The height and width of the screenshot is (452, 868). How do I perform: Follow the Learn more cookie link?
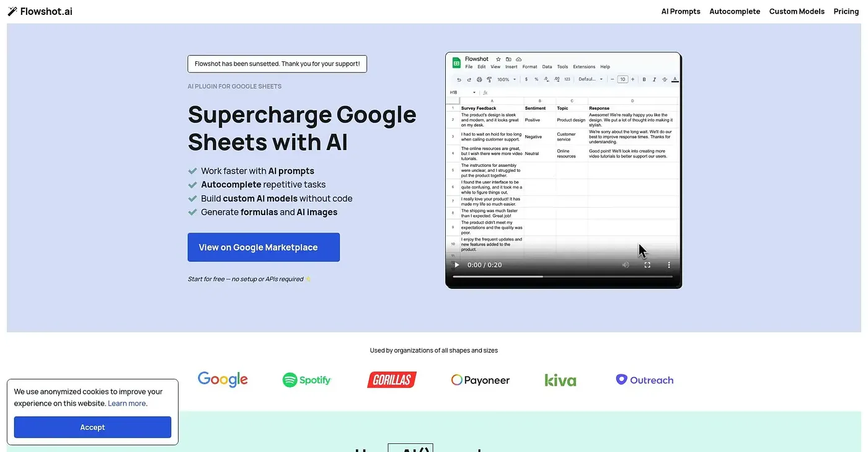(x=127, y=404)
